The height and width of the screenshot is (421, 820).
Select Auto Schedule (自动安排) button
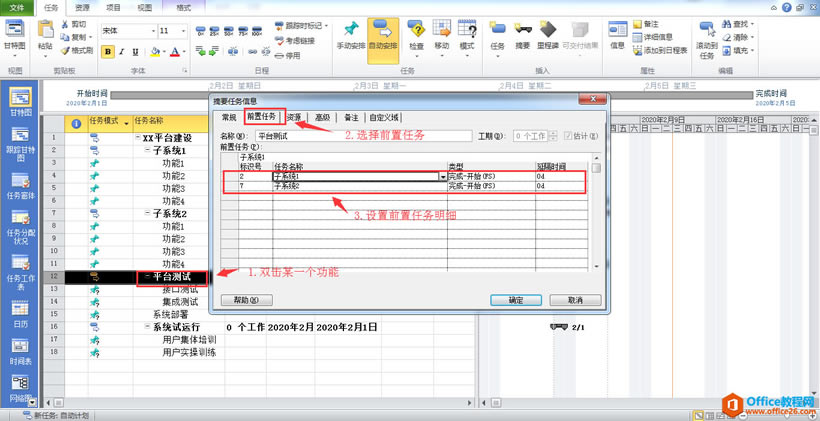tap(383, 41)
